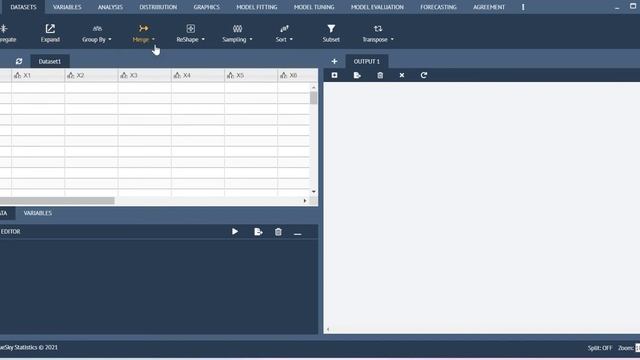The height and width of the screenshot is (360, 640).
Task: Click the Merge icon
Action: click(x=144, y=29)
